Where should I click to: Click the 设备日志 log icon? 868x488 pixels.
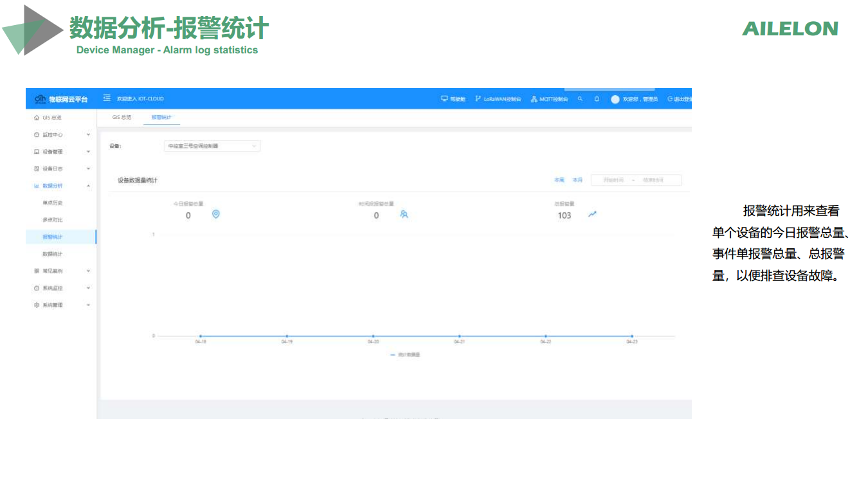pos(37,168)
